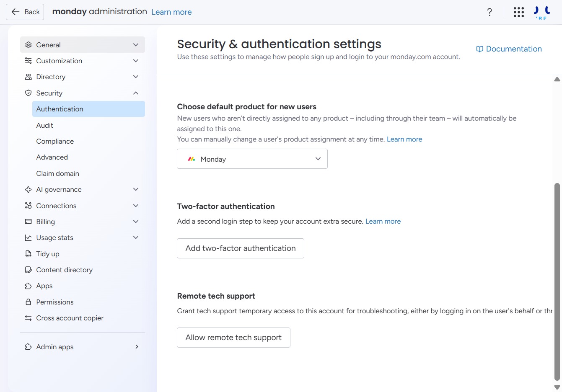Click the General gear icon
The height and width of the screenshot is (392, 562).
pyautogui.click(x=28, y=45)
